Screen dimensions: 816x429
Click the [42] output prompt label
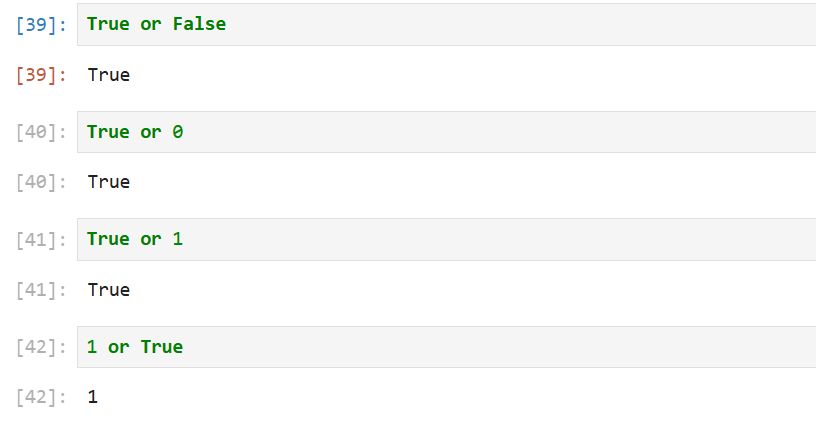pos(41,397)
